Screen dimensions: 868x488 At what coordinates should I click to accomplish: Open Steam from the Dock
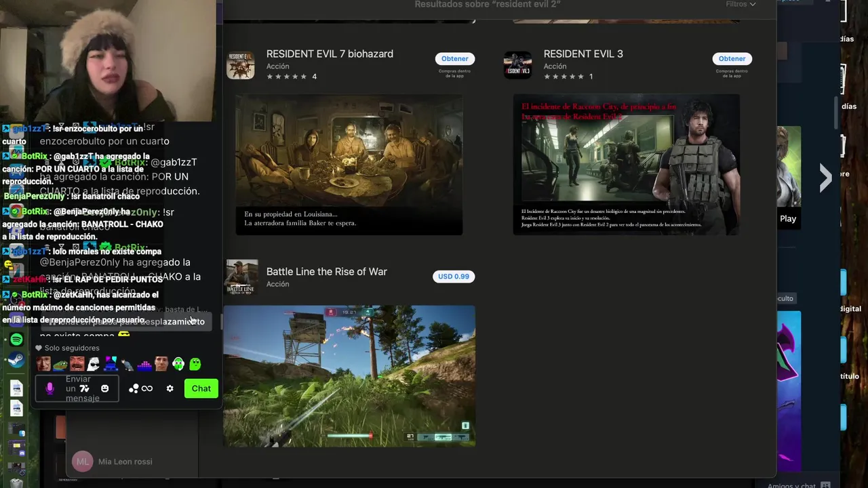click(x=16, y=361)
